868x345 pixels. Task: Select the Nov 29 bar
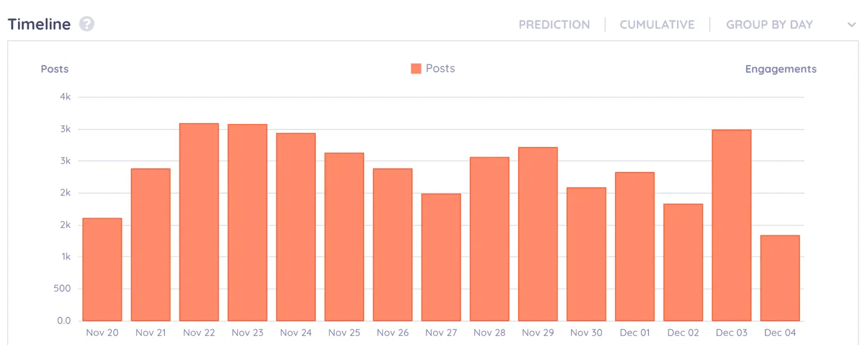[x=537, y=234]
